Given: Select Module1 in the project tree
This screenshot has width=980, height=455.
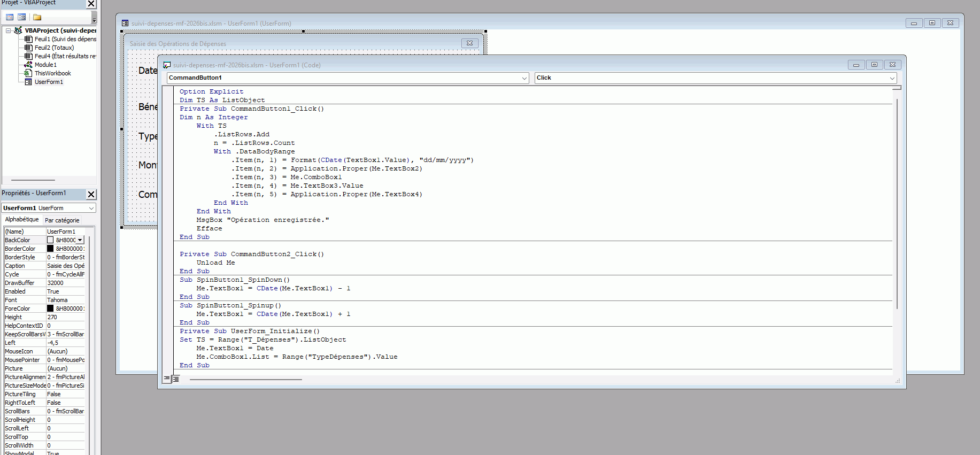Looking at the screenshot, I should tap(45, 65).
